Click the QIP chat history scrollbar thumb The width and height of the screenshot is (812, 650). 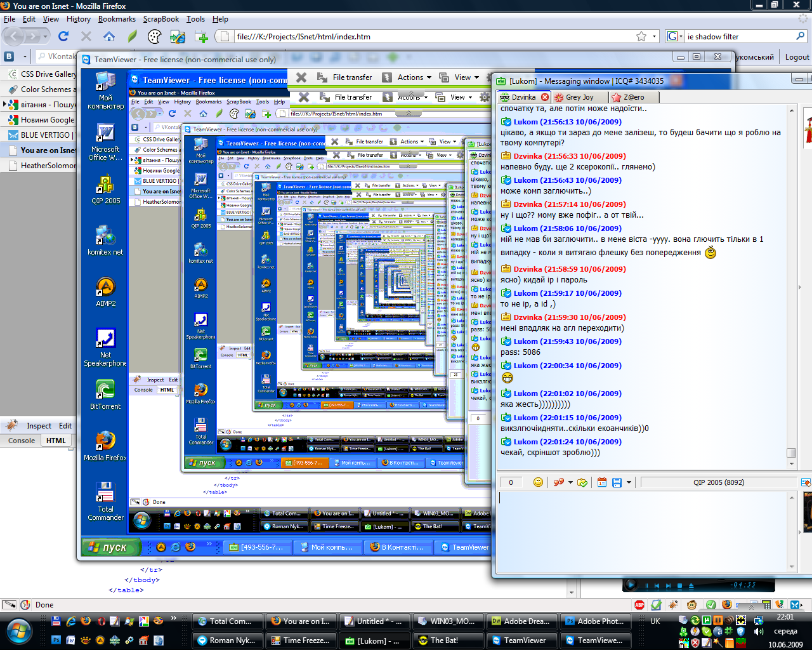[x=791, y=453]
